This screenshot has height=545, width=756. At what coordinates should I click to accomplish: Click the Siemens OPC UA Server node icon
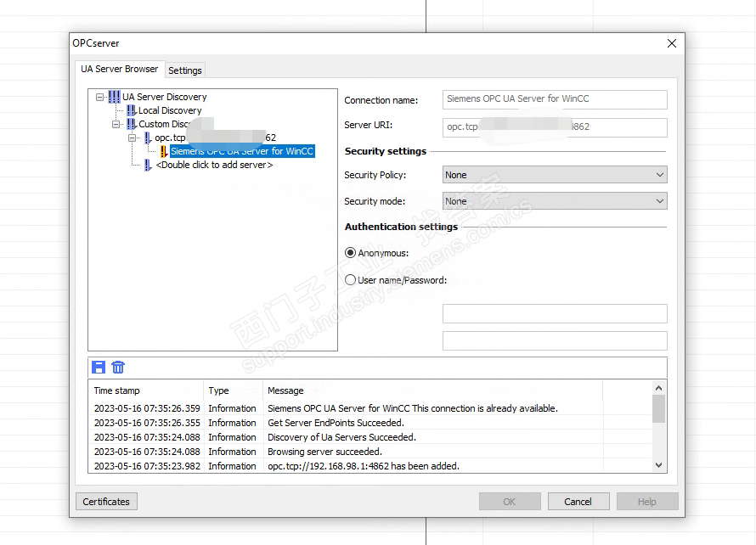(x=164, y=151)
